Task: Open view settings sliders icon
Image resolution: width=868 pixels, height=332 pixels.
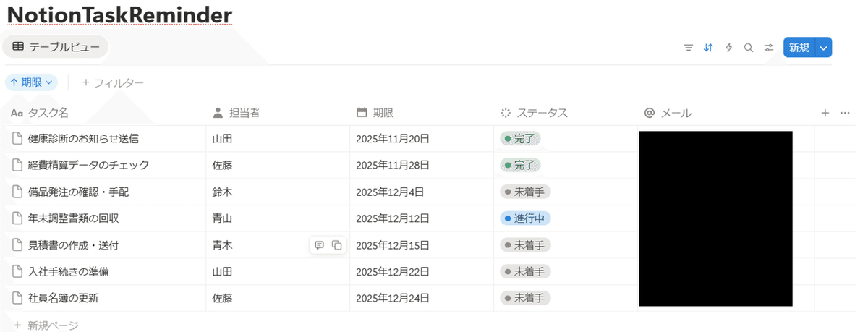Action: [x=769, y=48]
